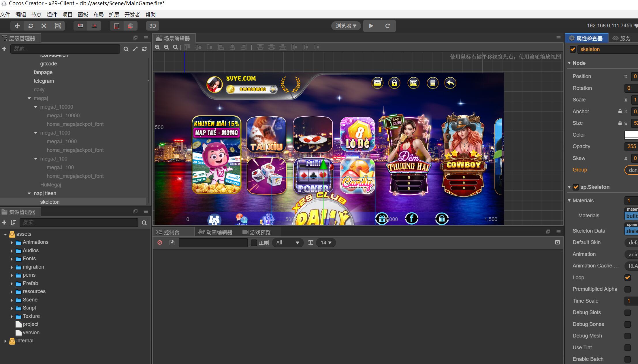Open the console log level dropdown
Image resolution: width=638 pixels, height=364 pixels.
[x=287, y=243]
